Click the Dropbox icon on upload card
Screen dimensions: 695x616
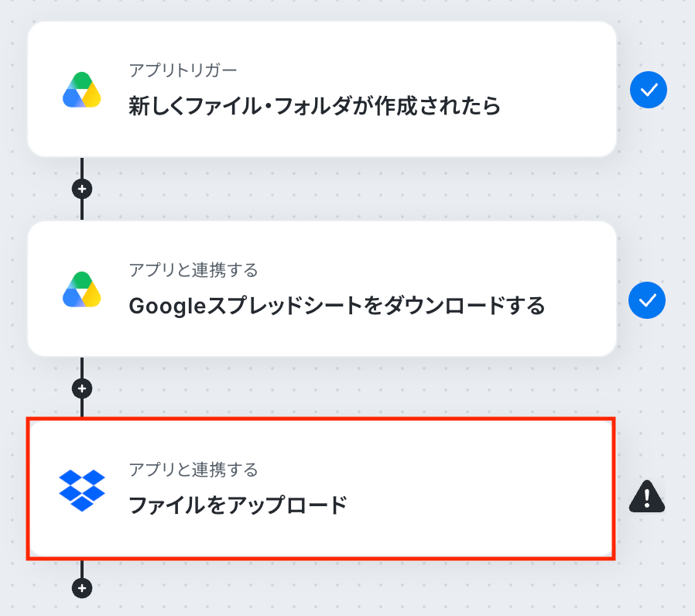(x=82, y=490)
